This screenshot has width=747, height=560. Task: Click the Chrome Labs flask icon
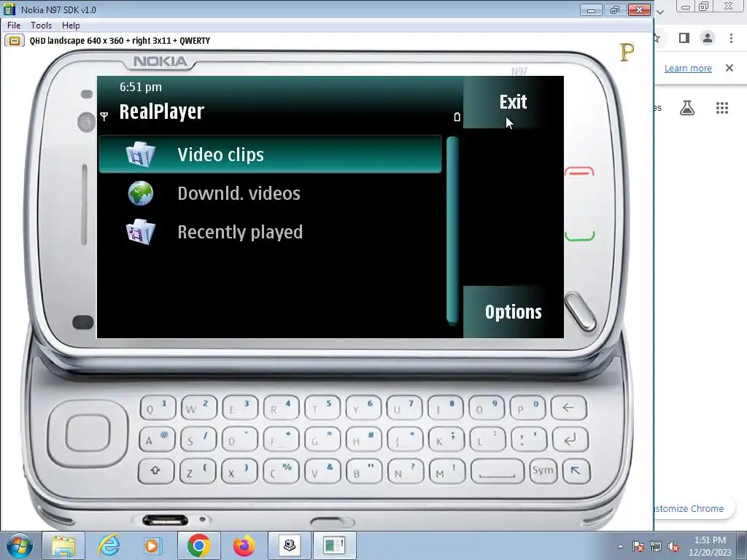click(687, 108)
